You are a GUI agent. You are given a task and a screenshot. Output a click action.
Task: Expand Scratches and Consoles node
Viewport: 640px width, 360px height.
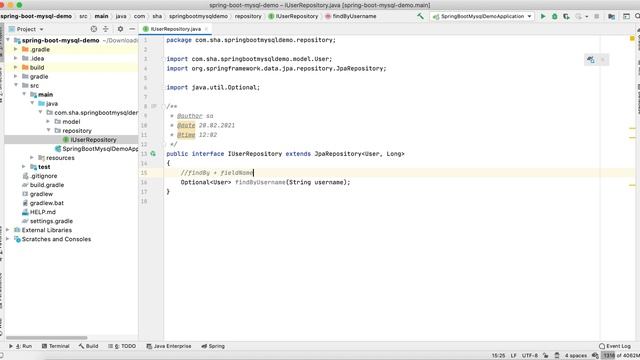(8, 239)
